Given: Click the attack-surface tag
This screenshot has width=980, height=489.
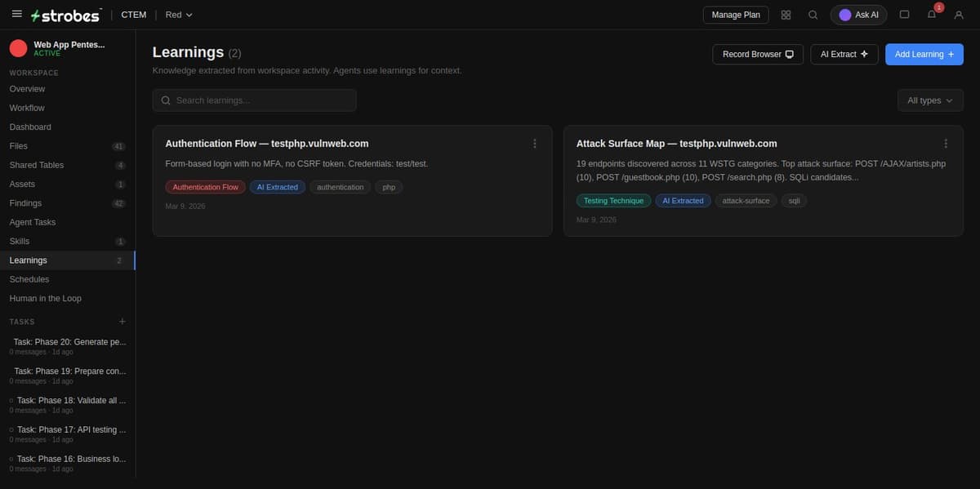Looking at the screenshot, I should coord(746,200).
